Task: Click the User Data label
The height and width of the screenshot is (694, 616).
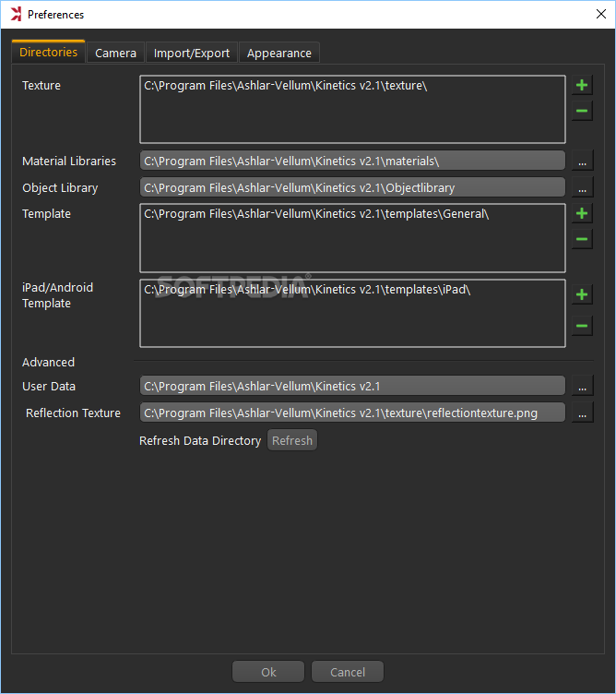Action: 49,387
